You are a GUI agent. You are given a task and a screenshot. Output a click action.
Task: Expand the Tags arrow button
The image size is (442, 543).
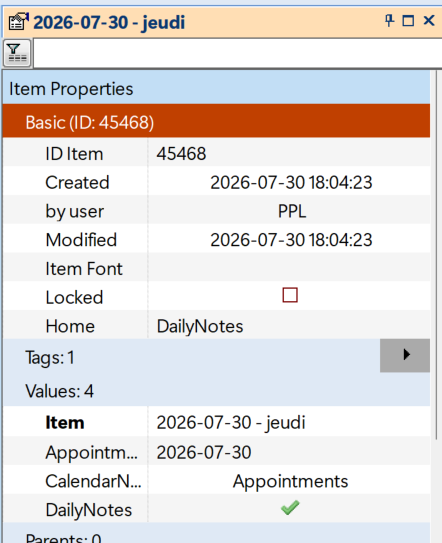point(405,355)
